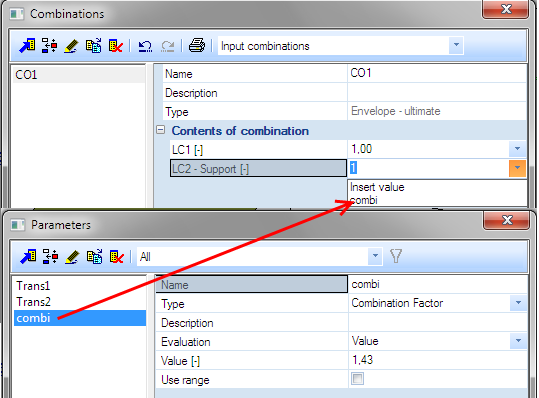Click the Value field showing 1,43

437,360
